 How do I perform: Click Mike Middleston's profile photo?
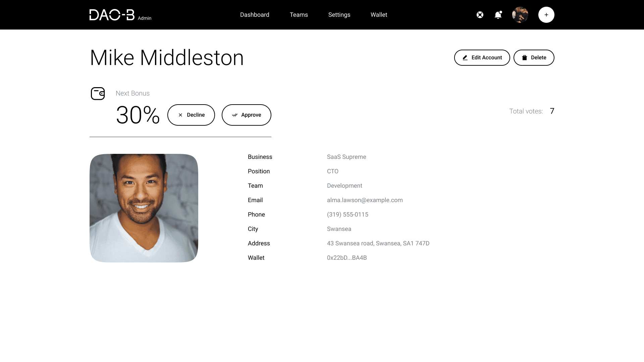tap(144, 208)
